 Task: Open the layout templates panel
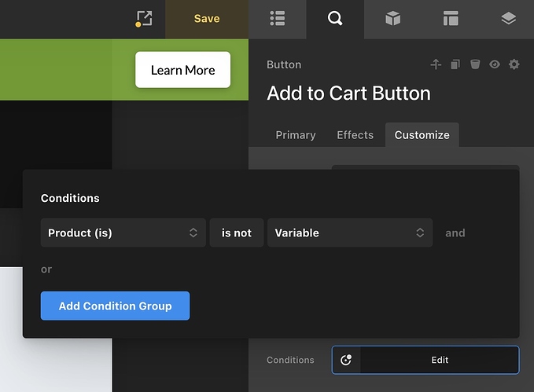451,19
